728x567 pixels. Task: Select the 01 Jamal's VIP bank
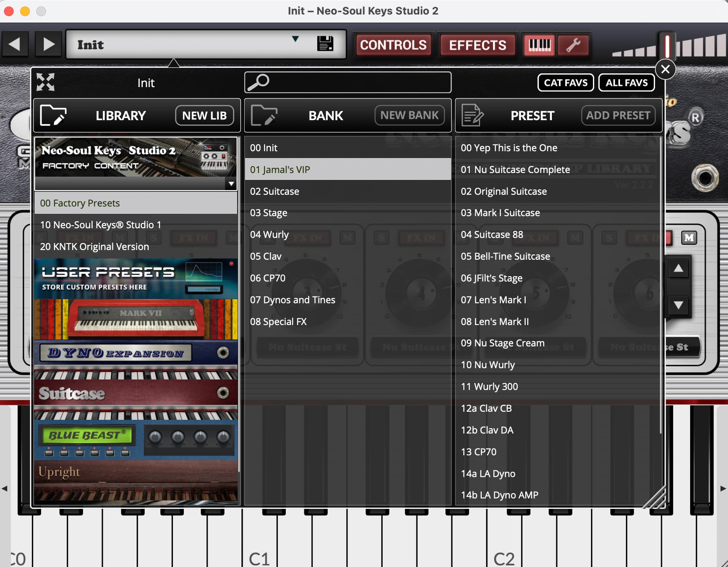348,169
